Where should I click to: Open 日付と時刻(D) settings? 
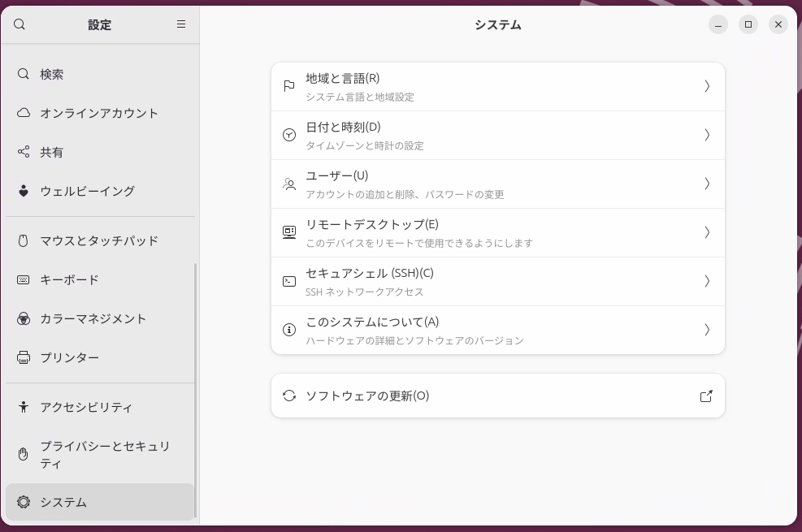[x=497, y=135]
